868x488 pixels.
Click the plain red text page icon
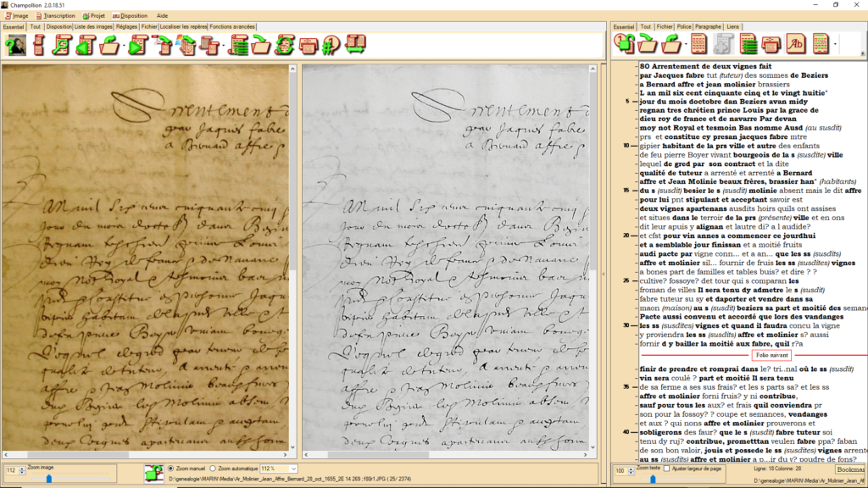[x=698, y=44]
